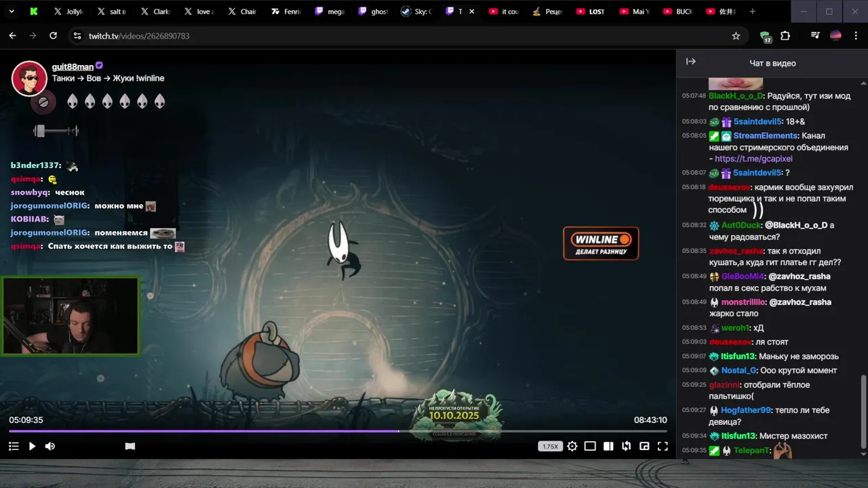The width and height of the screenshot is (868, 488).
Task: Switch to the Kick pinned tab
Action: [x=34, y=12]
